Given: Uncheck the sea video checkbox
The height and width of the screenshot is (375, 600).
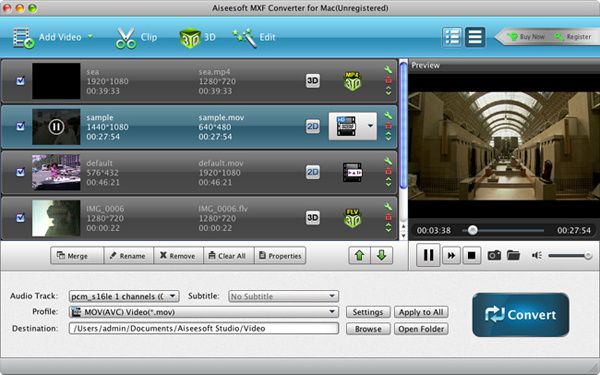Looking at the screenshot, I should tap(20, 81).
